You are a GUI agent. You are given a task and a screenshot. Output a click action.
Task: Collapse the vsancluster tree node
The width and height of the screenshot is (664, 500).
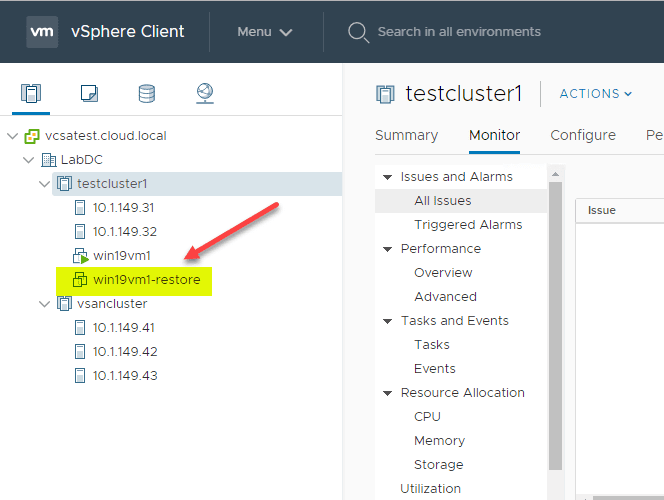click(44, 304)
